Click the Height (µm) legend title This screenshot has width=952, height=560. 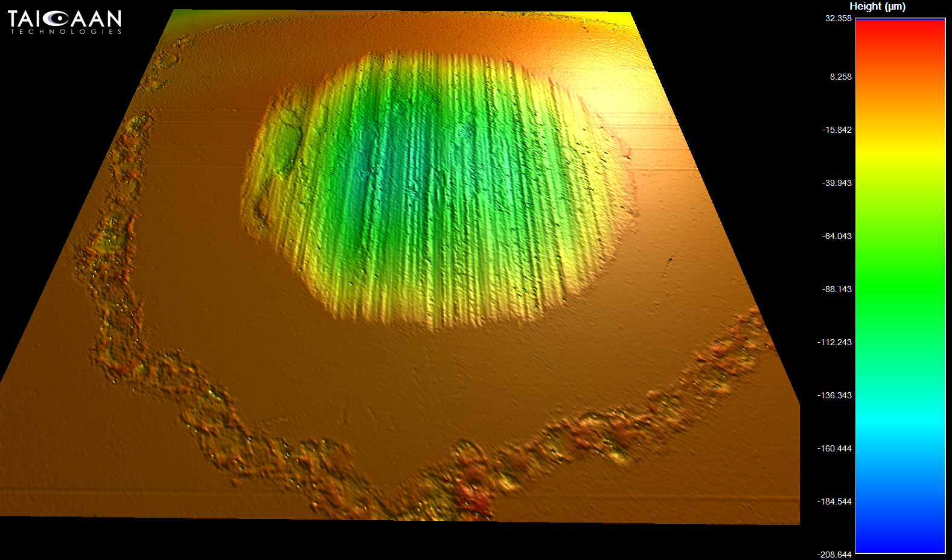tap(877, 7)
